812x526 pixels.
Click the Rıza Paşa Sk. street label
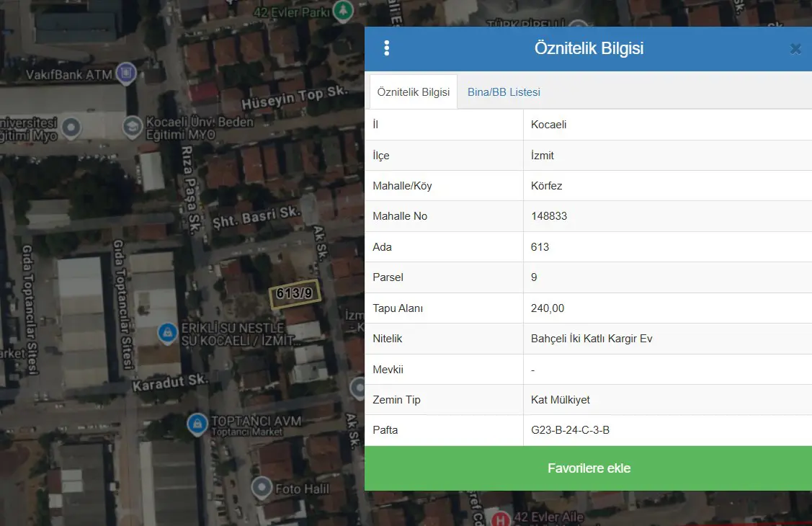pyautogui.click(x=190, y=190)
